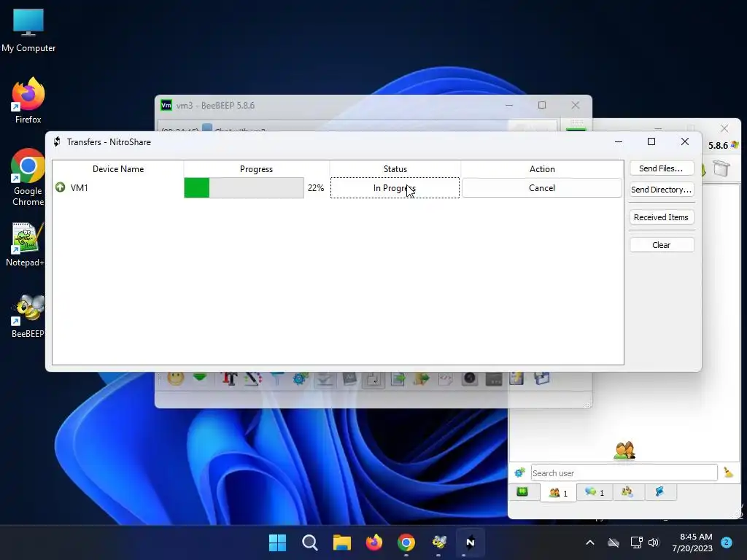Click the gear icon left of Search user
This screenshot has height=560, width=747.
coord(519,472)
